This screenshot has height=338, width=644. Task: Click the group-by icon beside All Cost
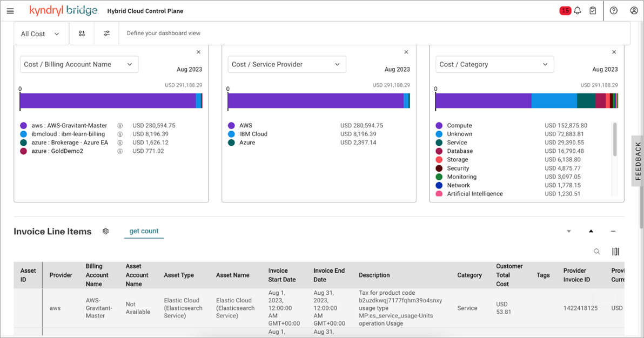[x=82, y=33]
